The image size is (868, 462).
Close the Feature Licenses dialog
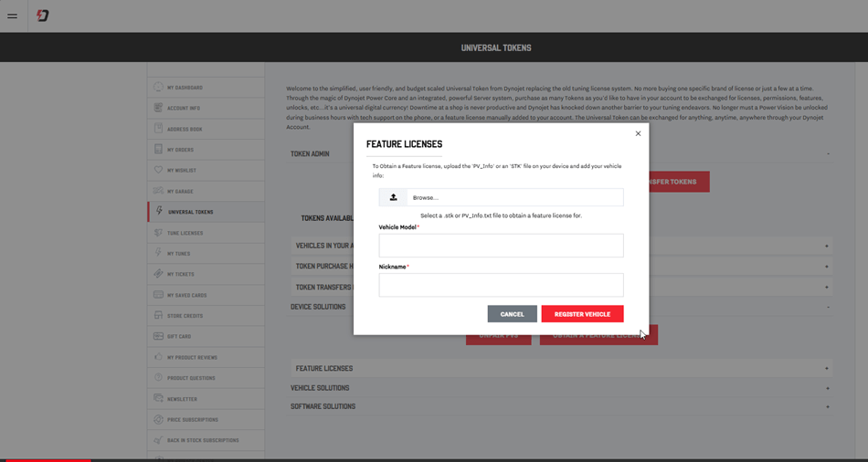(638, 133)
